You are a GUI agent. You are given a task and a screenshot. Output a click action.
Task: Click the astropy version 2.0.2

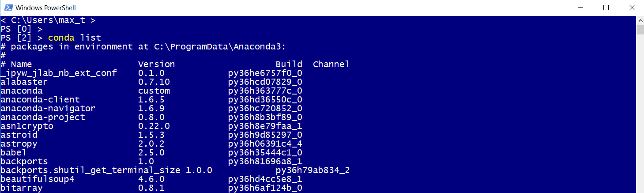(151, 144)
